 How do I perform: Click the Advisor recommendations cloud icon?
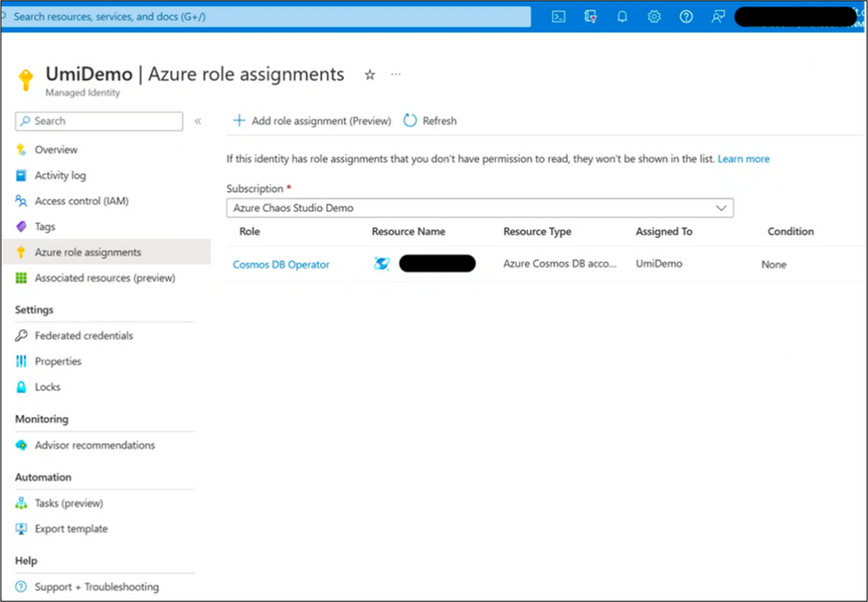point(21,445)
